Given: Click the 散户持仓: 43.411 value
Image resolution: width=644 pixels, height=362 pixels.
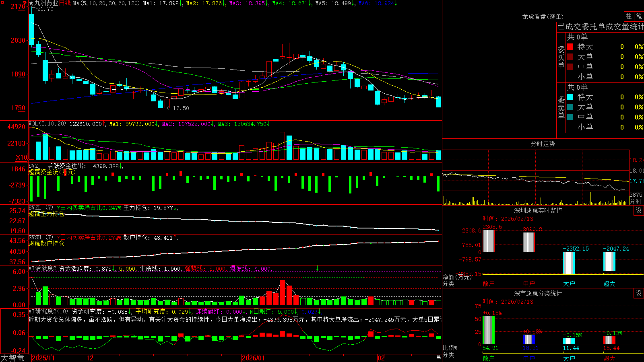Looking at the screenshot, I should (x=148, y=238).
